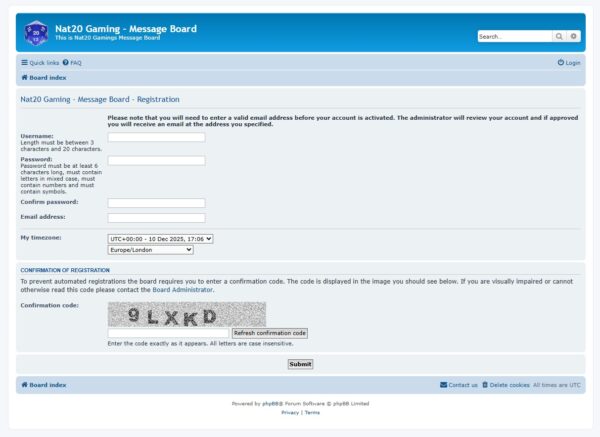Screen dimensions: 600x437
Task: Submit the registration form
Action: (300, 364)
